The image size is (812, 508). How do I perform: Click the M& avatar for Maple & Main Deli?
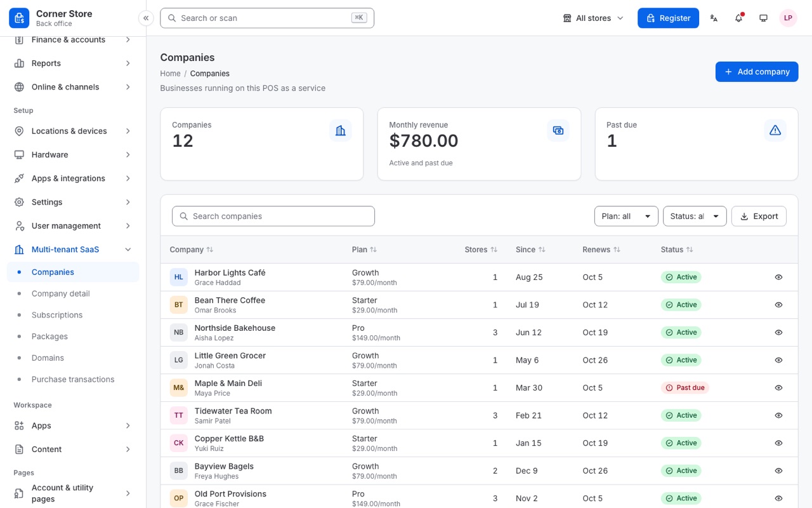[179, 387]
